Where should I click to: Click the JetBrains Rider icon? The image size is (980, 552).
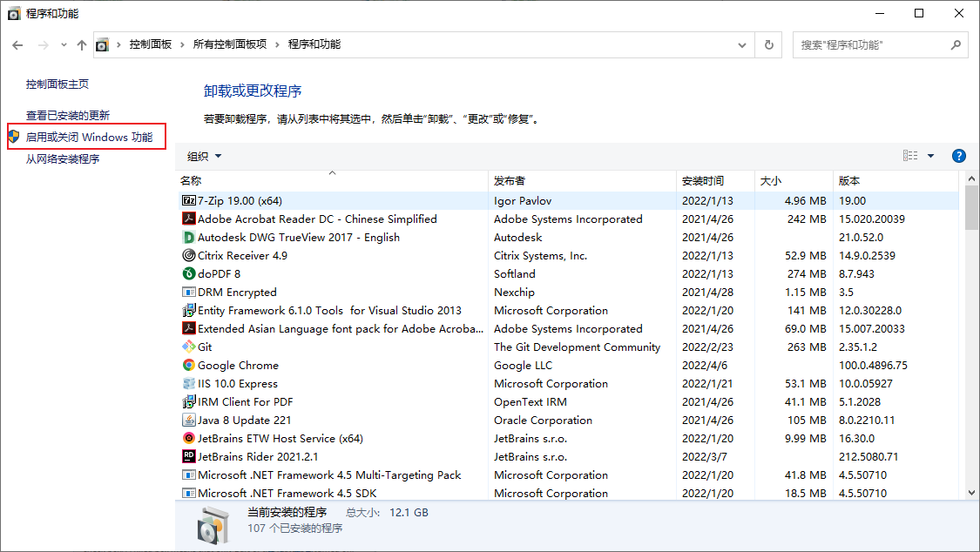(189, 456)
